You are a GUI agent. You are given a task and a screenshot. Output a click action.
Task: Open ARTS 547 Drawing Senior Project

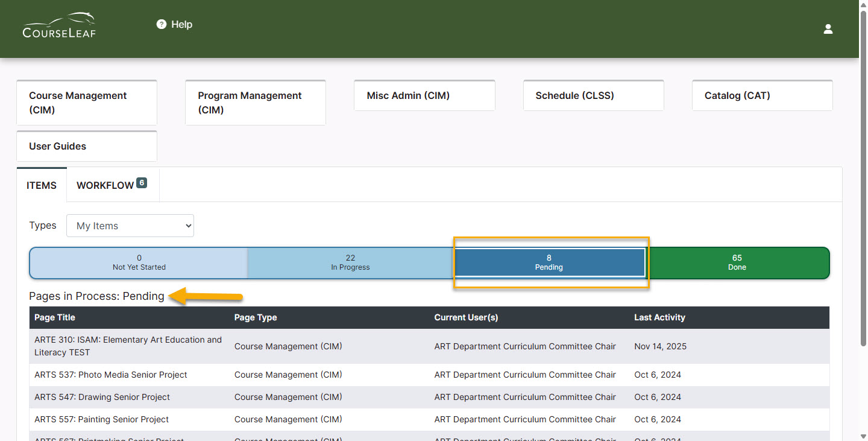click(x=101, y=397)
